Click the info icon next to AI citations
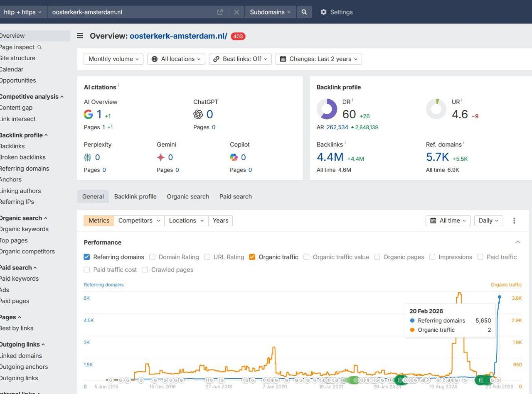The height and width of the screenshot is (394, 532). pyautogui.click(x=118, y=86)
